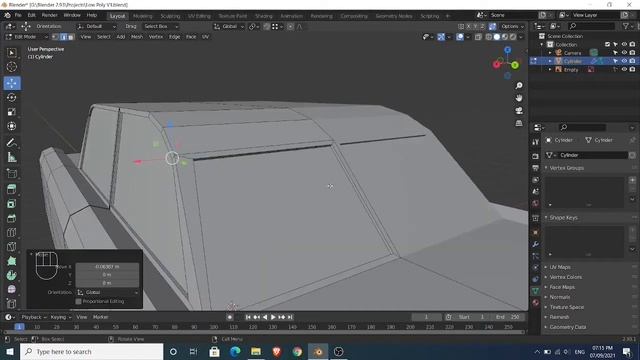640x360 pixels.
Task: Select the Loop Cut tool
Action: pos(11,232)
